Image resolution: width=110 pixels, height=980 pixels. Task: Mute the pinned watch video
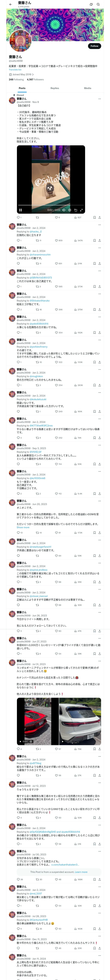(x=64, y=210)
